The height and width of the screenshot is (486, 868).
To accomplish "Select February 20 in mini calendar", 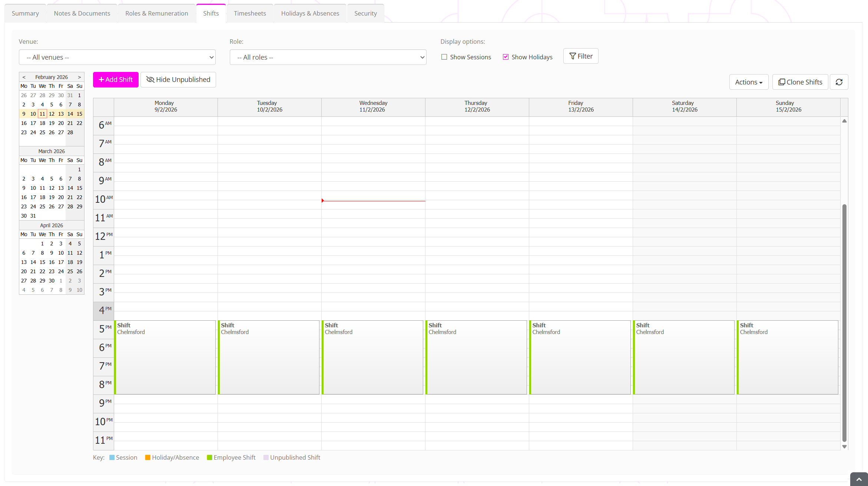I will pyautogui.click(x=61, y=123).
